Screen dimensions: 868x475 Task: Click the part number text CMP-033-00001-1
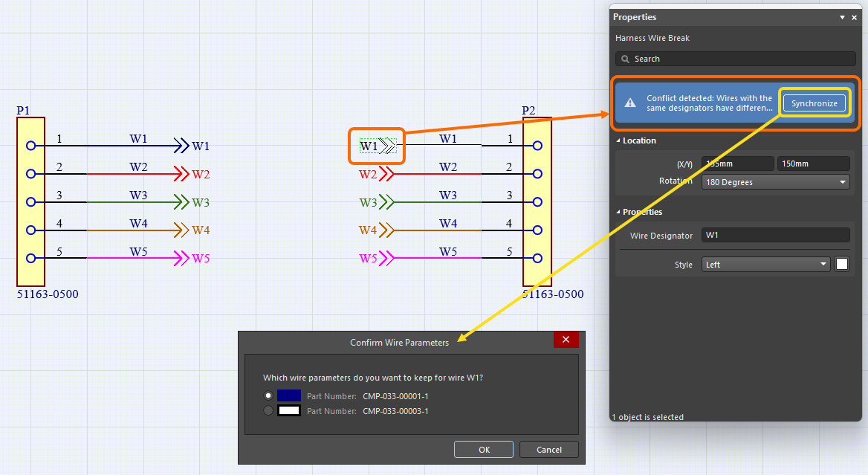point(395,395)
